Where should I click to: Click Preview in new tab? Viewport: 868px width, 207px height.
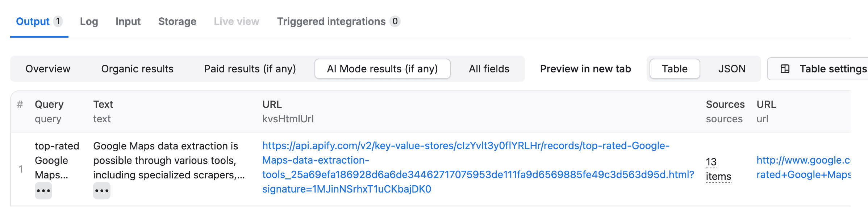[x=585, y=69]
